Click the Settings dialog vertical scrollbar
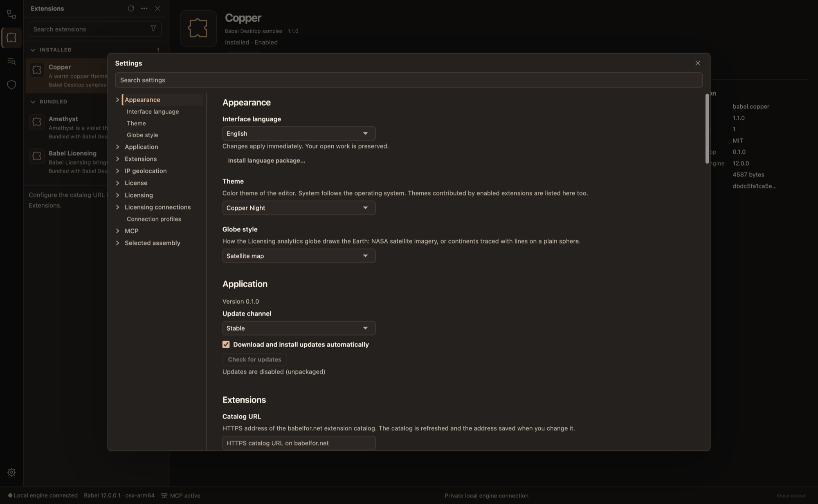The image size is (818, 504). click(x=707, y=129)
